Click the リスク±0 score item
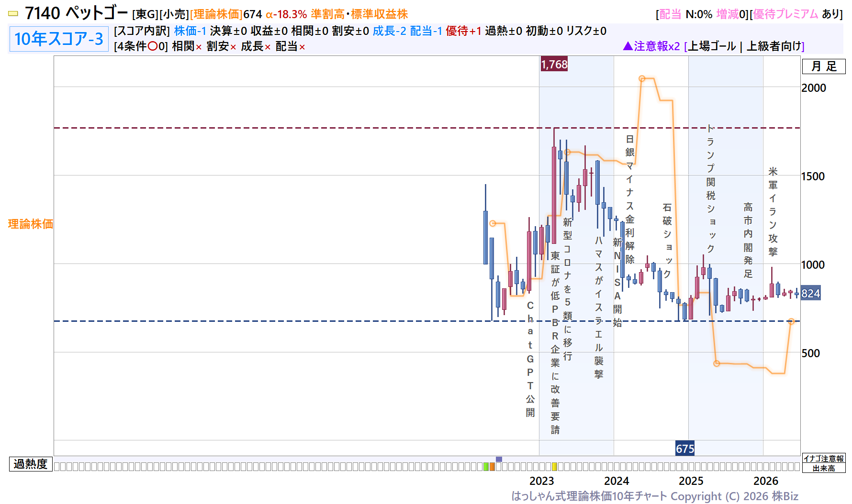 tap(586, 31)
